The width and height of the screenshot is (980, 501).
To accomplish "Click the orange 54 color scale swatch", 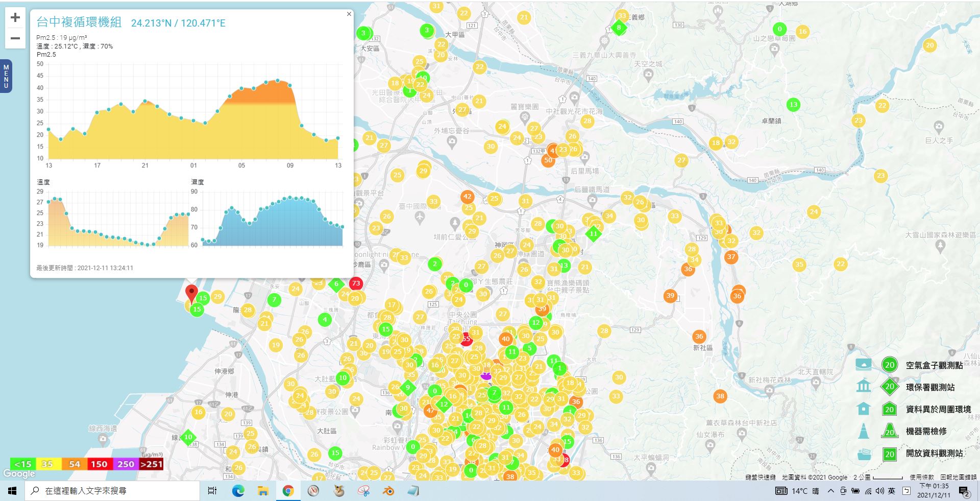I will (74, 464).
